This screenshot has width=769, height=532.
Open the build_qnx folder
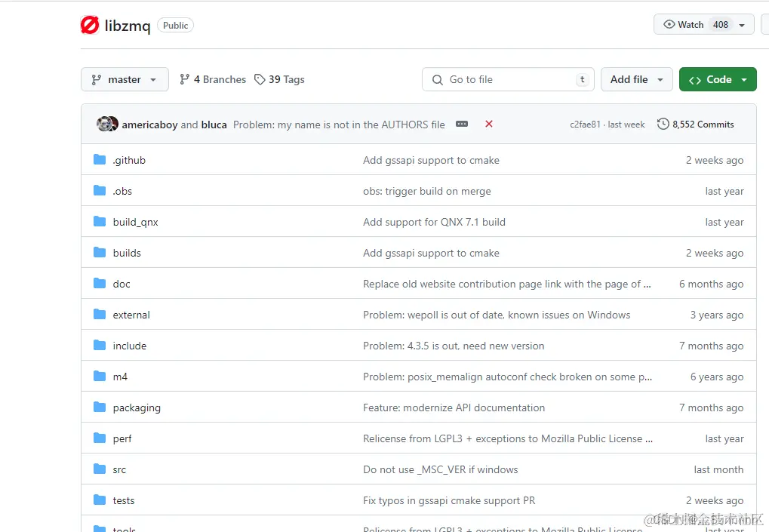(x=135, y=222)
